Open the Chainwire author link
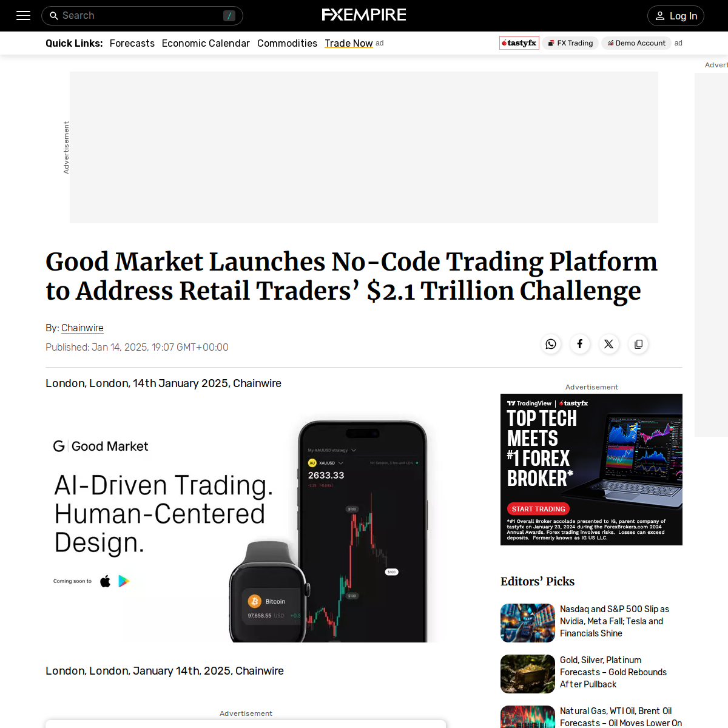This screenshot has height=728, width=728. coord(83,328)
